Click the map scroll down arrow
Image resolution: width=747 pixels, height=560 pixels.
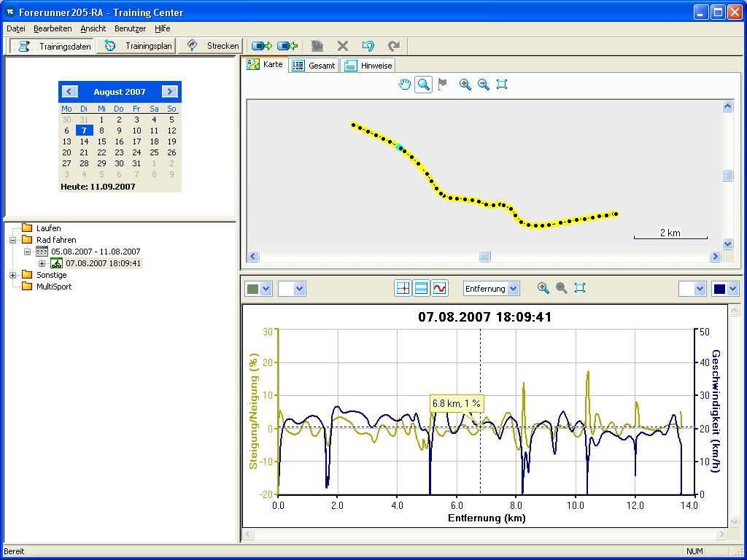click(x=727, y=244)
